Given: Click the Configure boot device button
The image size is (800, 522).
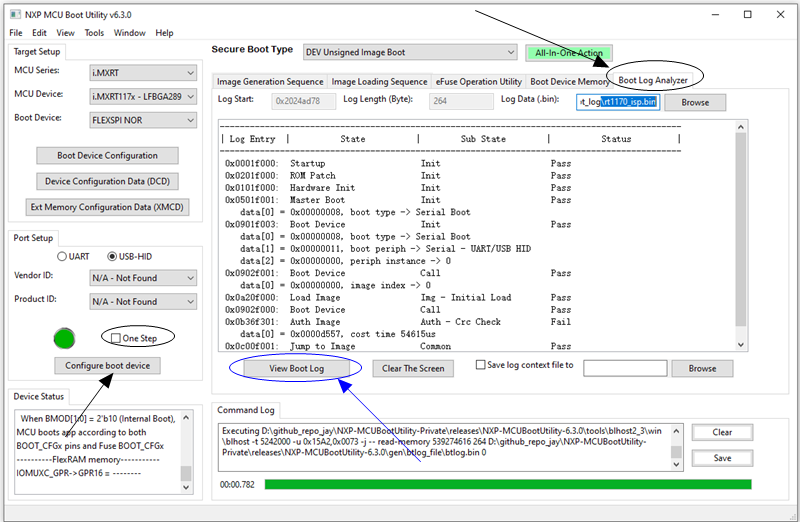Looking at the screenshot, I should [x=107, y=366].
